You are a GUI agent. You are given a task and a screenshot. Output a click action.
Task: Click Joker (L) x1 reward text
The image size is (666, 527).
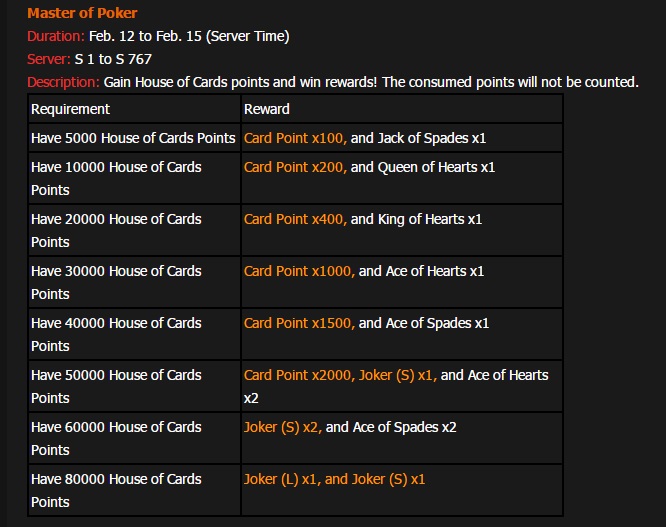tap(283, 479)
